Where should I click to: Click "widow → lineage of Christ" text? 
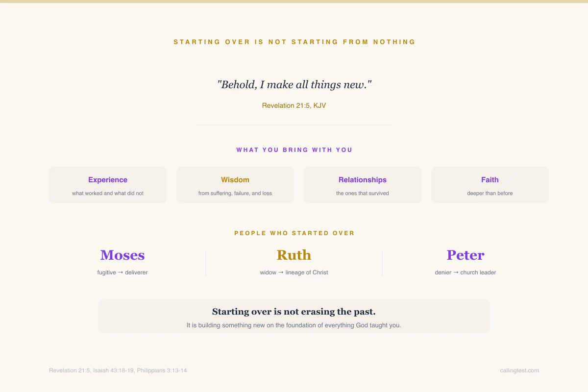(x=294, y=272)
